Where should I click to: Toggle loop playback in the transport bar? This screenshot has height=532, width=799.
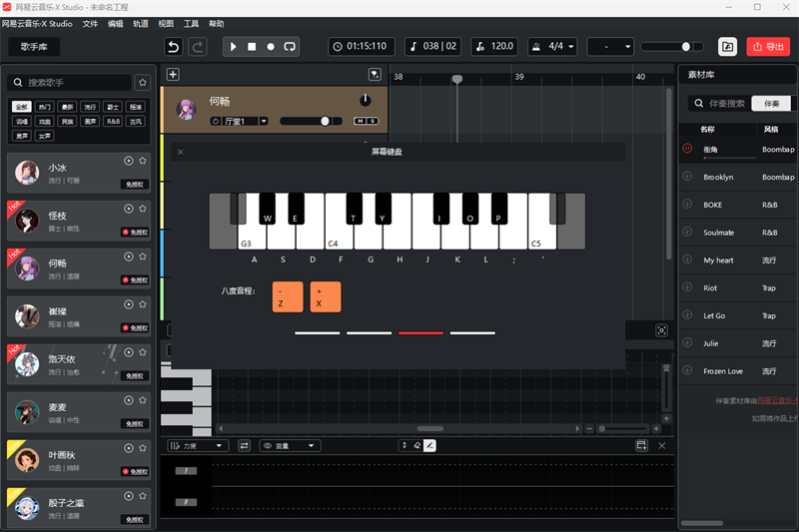coord(289,47)
